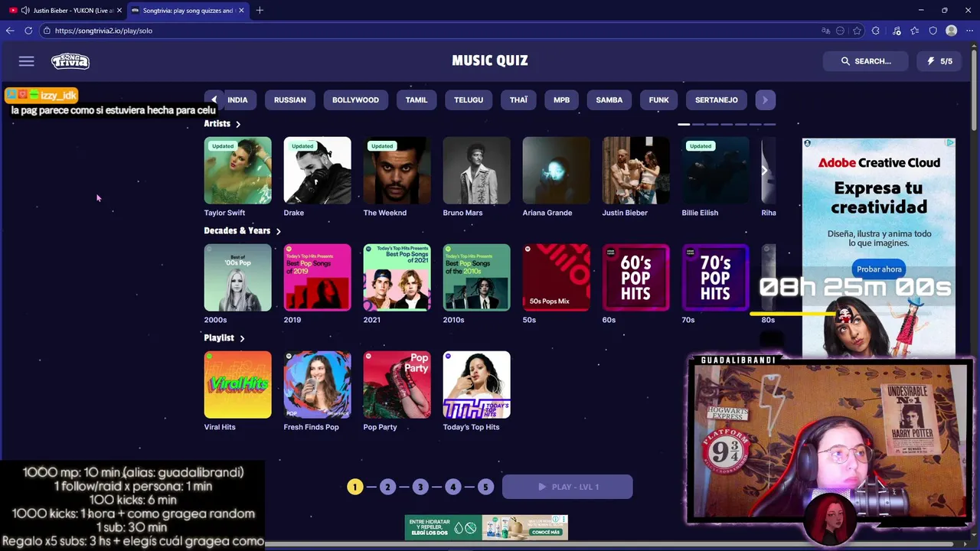
Task: Click the site info padlock icon
Action: (47, 31)
